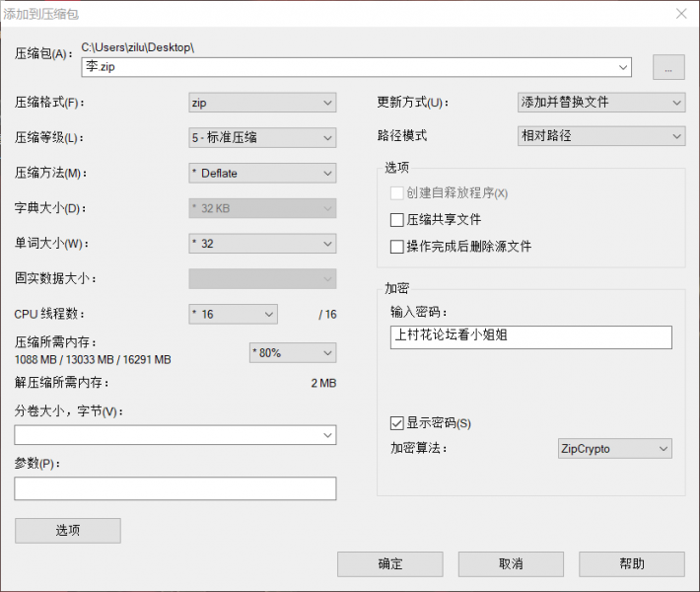This screenshot has width=700, height=592.
Task: Expand the 分卷大小 split volume dropdown
Action: click(175, 435)
